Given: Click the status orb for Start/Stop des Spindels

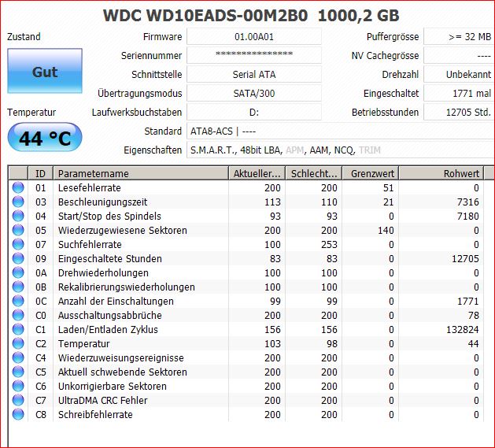Looking at the screenshot, I should click(x=18, y=216).
